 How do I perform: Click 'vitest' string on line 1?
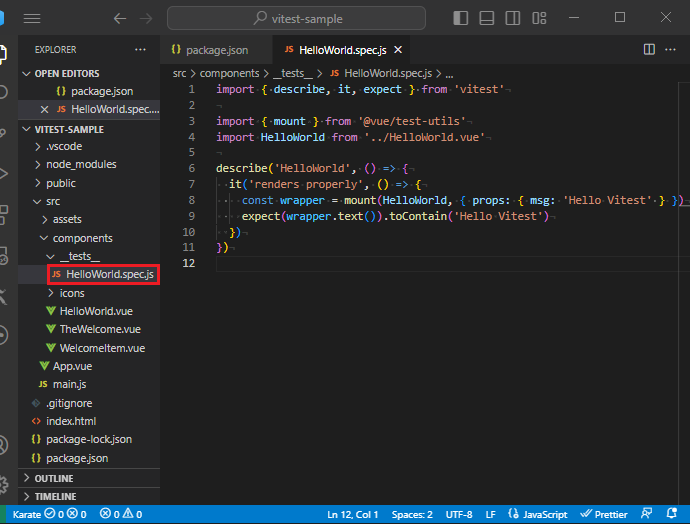(x=479, y=89)
